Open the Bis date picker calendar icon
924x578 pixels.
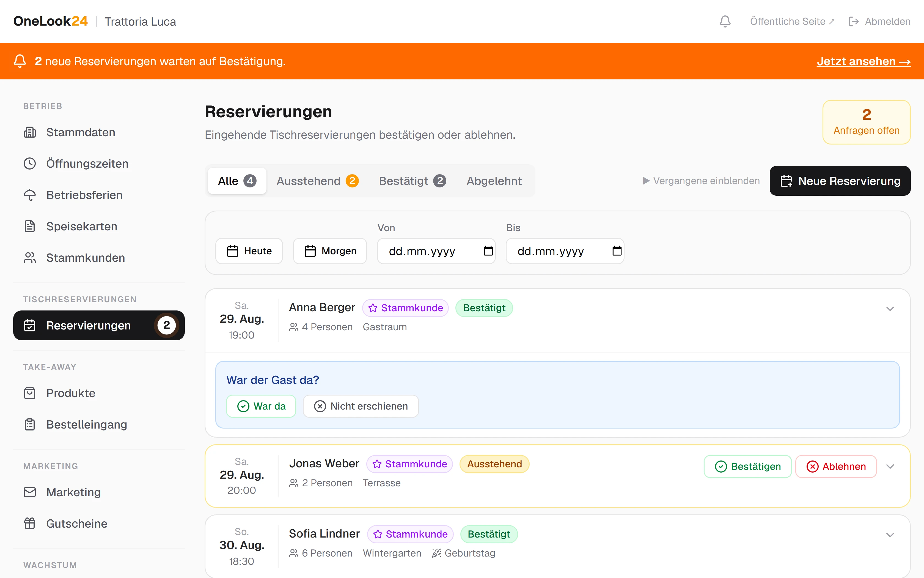(x=617, y=251)
